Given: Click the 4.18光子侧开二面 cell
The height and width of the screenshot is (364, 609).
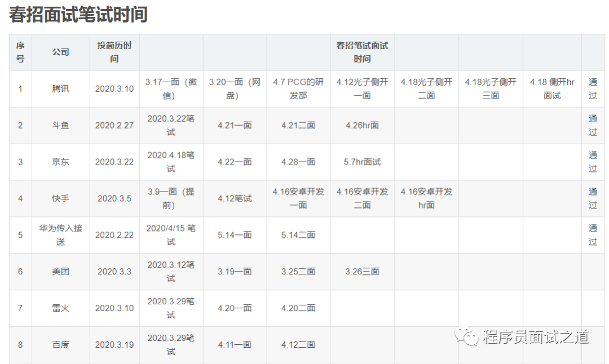Looking at the screenshot, I should [x=426, y=89].
